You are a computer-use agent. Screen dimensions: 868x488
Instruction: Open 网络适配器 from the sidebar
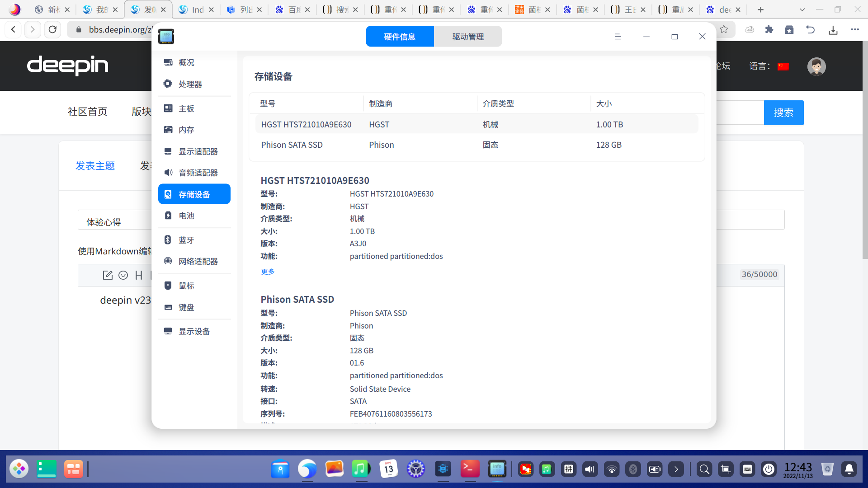click(x=198, y=261)
